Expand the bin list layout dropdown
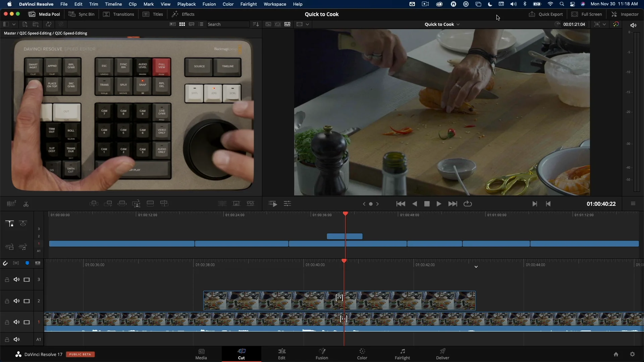Image resolution: width=644 pixels, height=362 pixels. [14, 24]
